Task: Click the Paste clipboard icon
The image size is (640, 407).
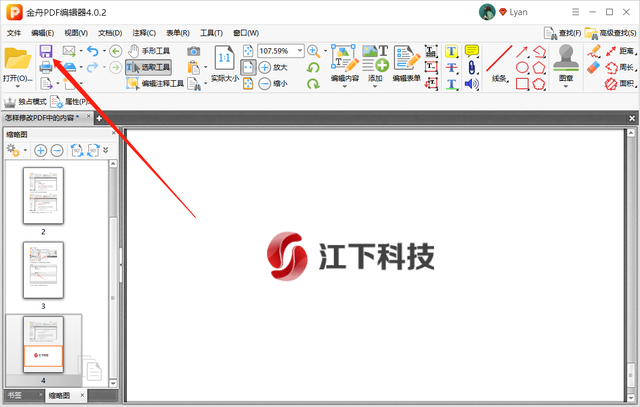Action: (193, 67)
